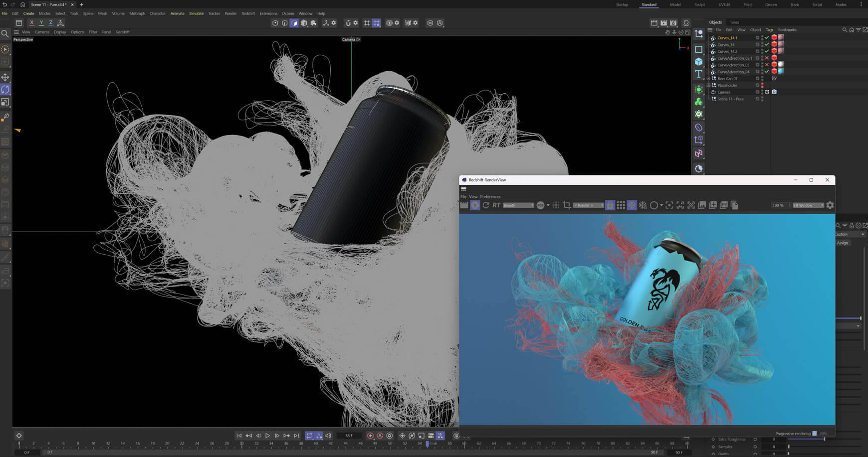Play the timeline animation forward
The image size is (868, 457).
(267, 436)
